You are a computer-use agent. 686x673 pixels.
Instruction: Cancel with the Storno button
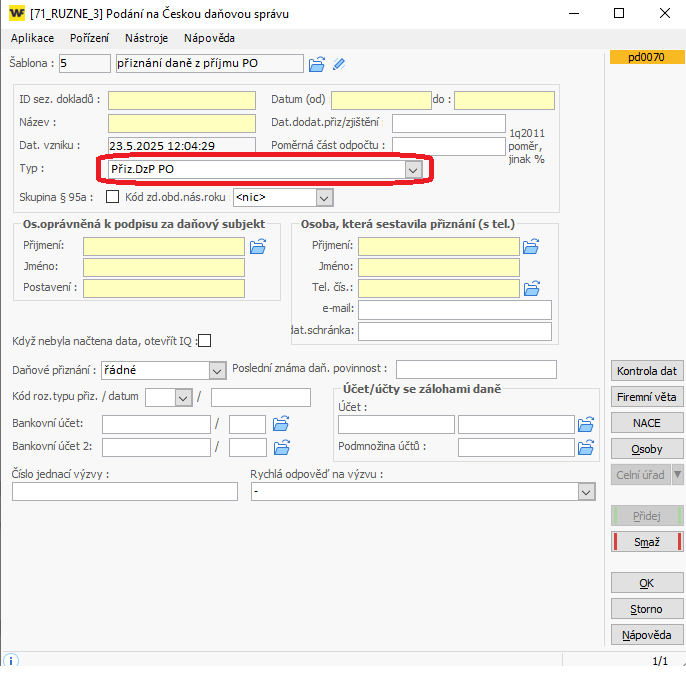(647, 609)
